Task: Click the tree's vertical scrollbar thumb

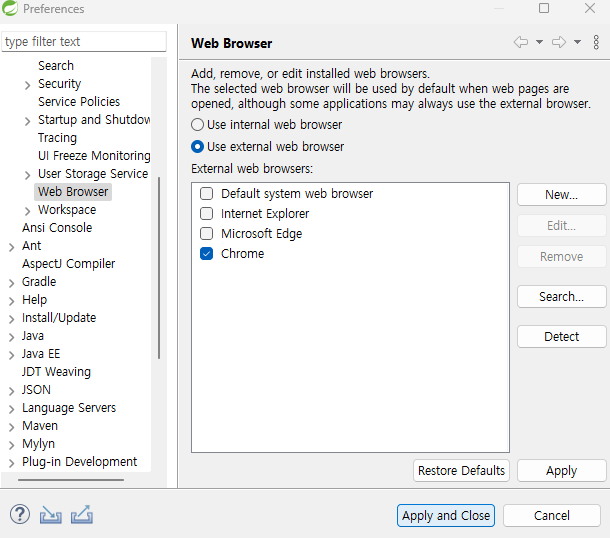Action: coord(159,268)
